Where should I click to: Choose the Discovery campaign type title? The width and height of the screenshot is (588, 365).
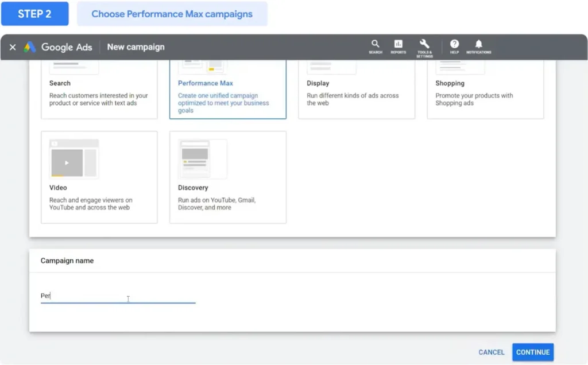click(193, 188)
